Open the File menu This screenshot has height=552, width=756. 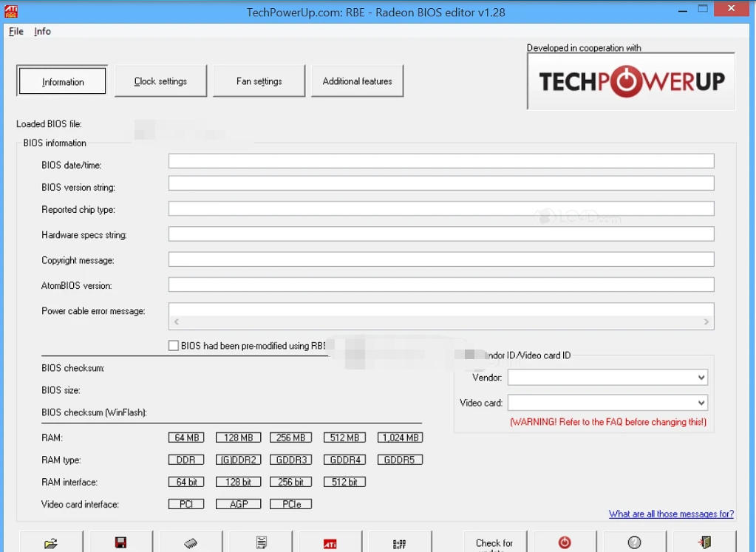[16, 31]
